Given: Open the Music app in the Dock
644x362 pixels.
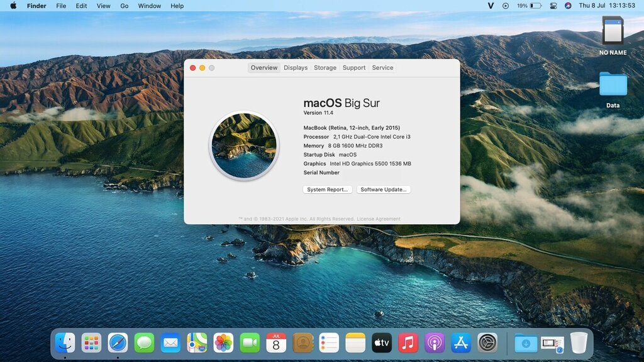Looking at the screenshot, I should [x=408, y=342].
